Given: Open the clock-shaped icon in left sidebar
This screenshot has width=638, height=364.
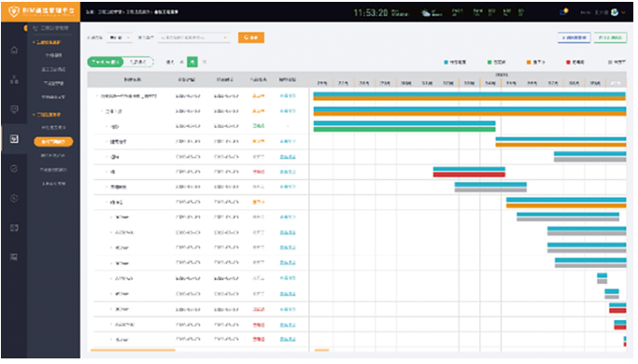Looking at the screenshot, I should coord(14,198).
